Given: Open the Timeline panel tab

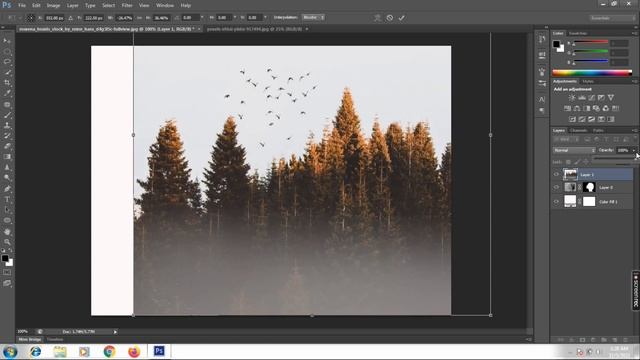Looking at the screenshot, I should (x=55, y=340).
